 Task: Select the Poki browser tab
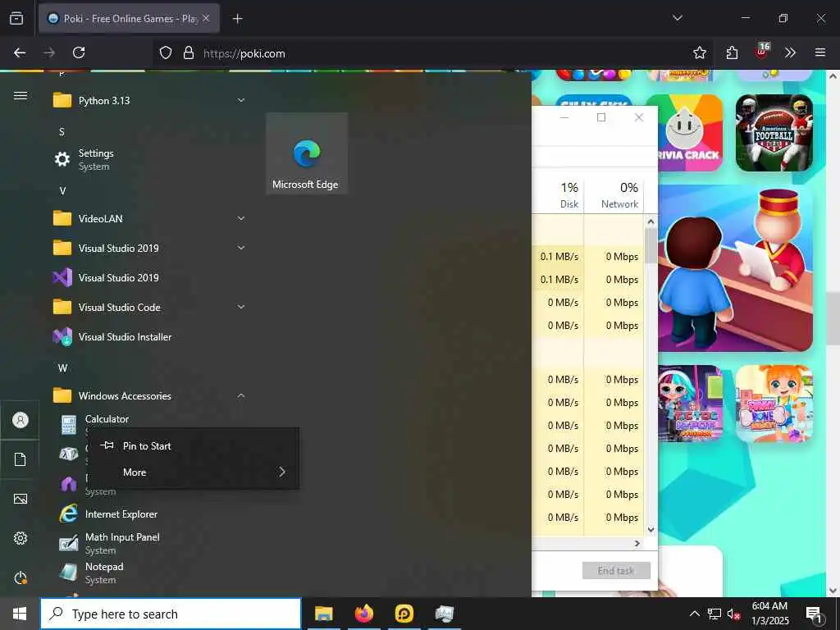129,18
